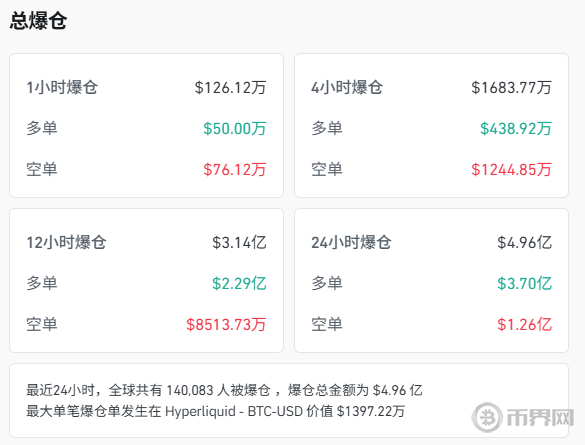This screenshot has width=585, height=445.
Task: Click 12-hour long value $2.29亿
Action: coord(239,283)
